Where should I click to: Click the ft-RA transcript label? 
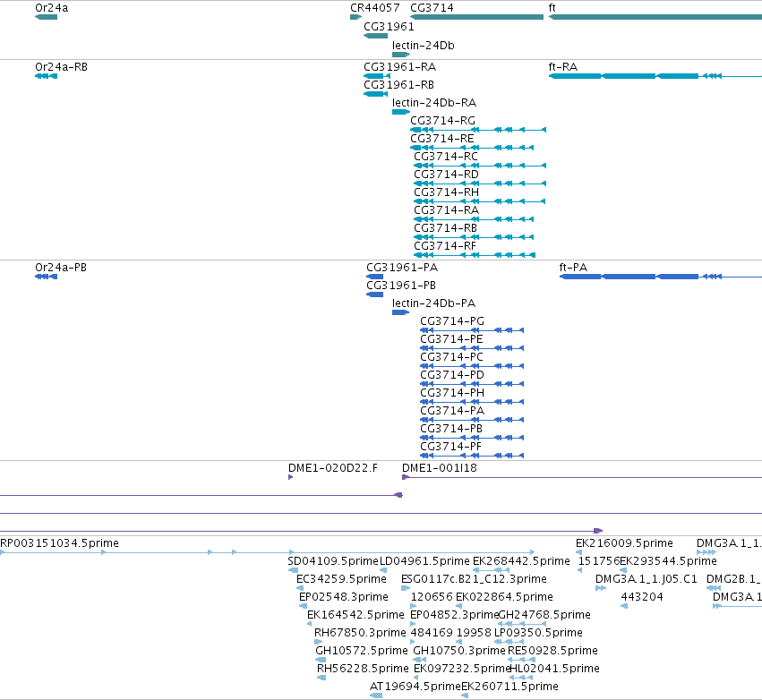pos(563,67)
